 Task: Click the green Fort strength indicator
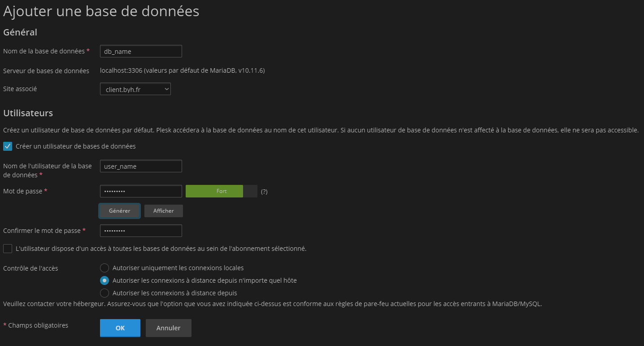[x=214, y=191]
